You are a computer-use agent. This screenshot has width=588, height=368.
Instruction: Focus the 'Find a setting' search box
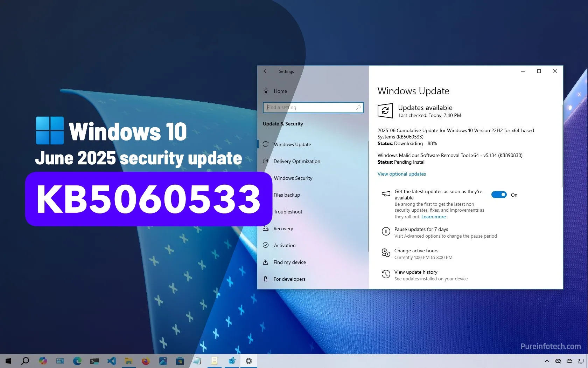[x=313, y=108]
